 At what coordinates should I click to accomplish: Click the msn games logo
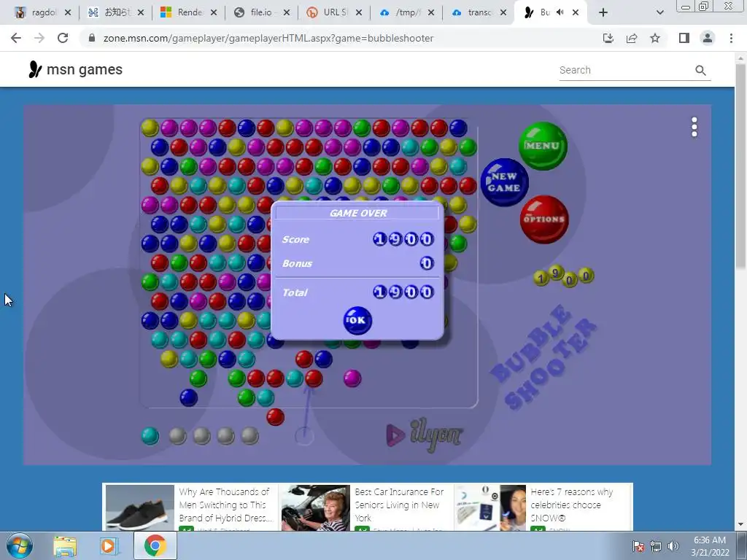[76, 69]
